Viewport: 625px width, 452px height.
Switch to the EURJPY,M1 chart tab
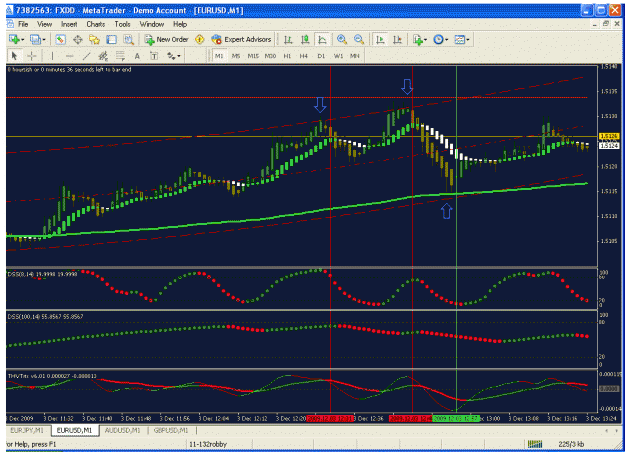[27, 430]
